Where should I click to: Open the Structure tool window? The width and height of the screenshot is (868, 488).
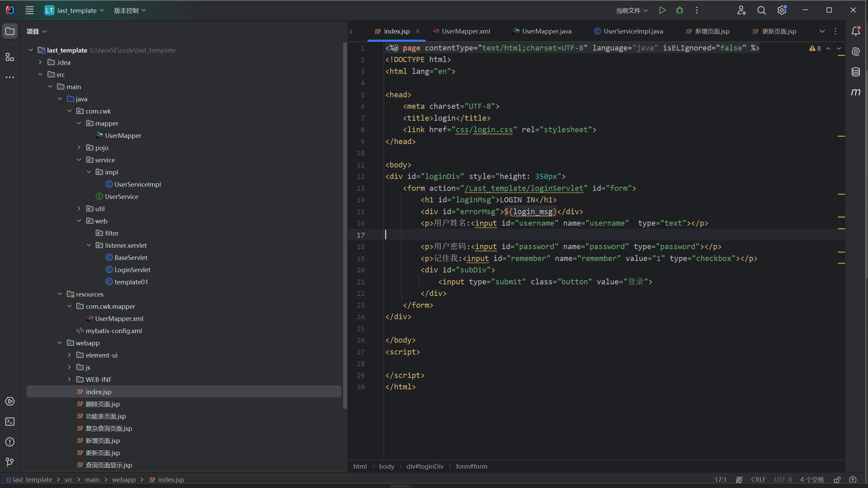(10, 57)
